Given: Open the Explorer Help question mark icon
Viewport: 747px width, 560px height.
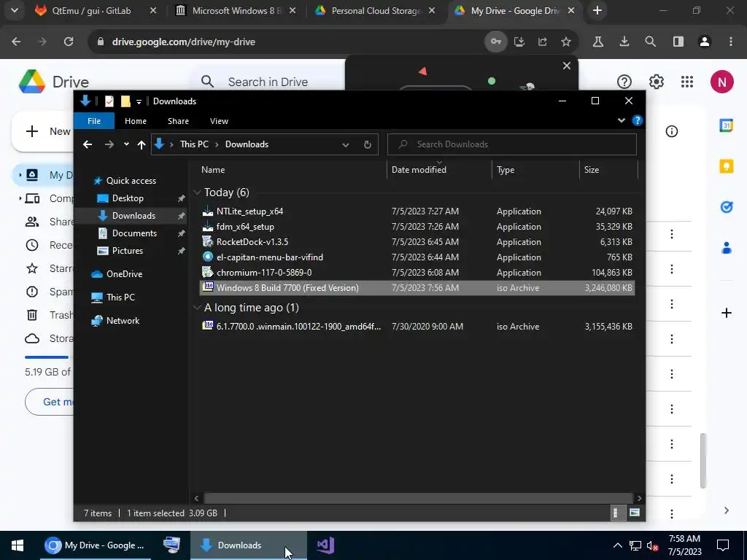Looking at the screenshot, I should coord(638,120).
